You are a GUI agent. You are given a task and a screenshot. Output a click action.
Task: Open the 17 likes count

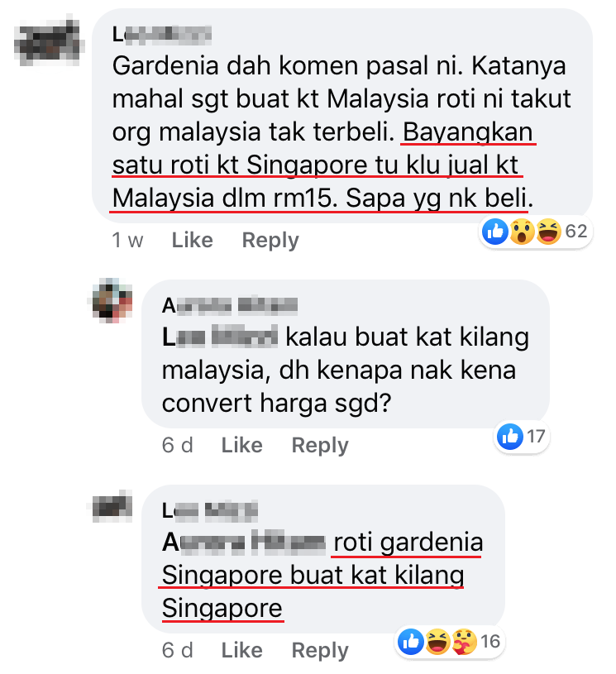(x=536, y=437)
